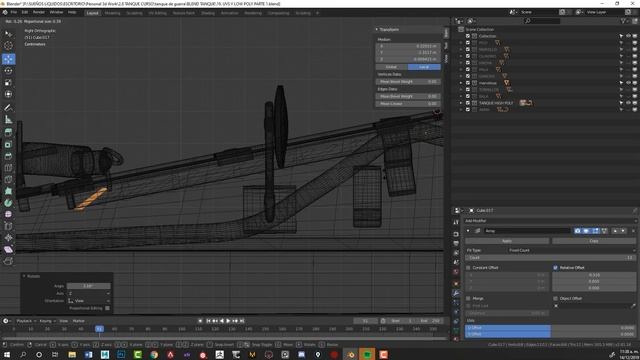Play the timeline animation
The height and width of the screenshot is (360, 640).
click(228, 321)
